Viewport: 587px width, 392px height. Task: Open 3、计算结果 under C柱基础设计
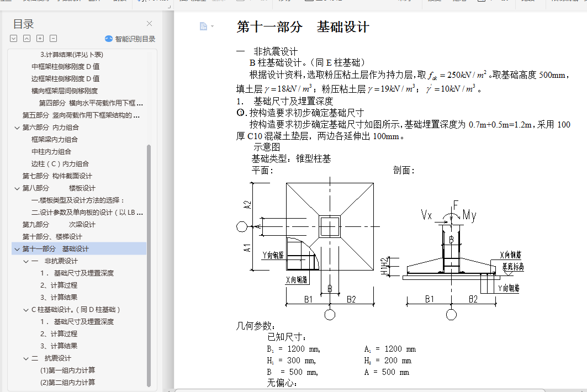tap(59, 346)
